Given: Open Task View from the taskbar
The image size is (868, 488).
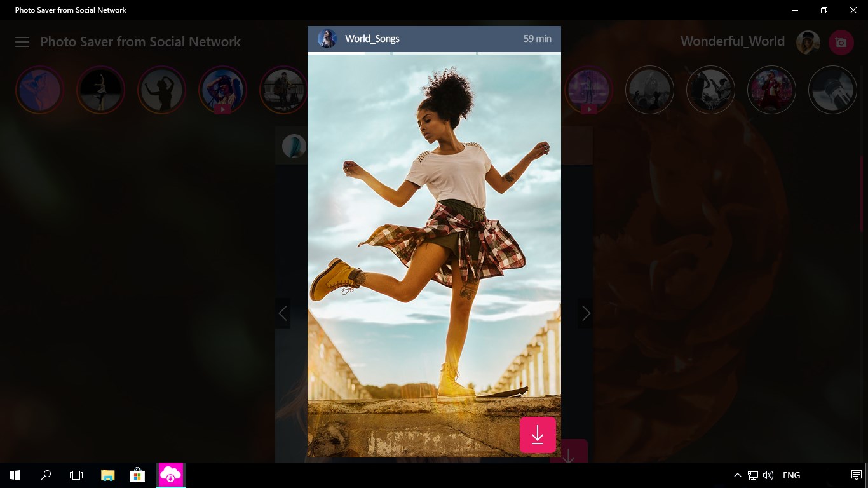Looking at the screenshot, I should [x=76, y=475].
